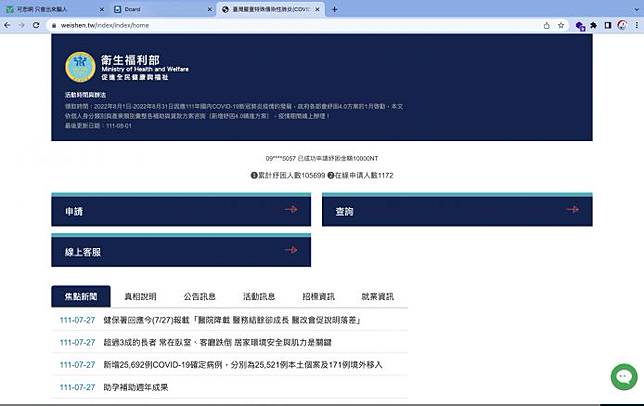The width and height of the screenshot is (644, 406).
Task: Select the 招標資訊 tab
Action: pyautogui.click(x=318, y=296)
